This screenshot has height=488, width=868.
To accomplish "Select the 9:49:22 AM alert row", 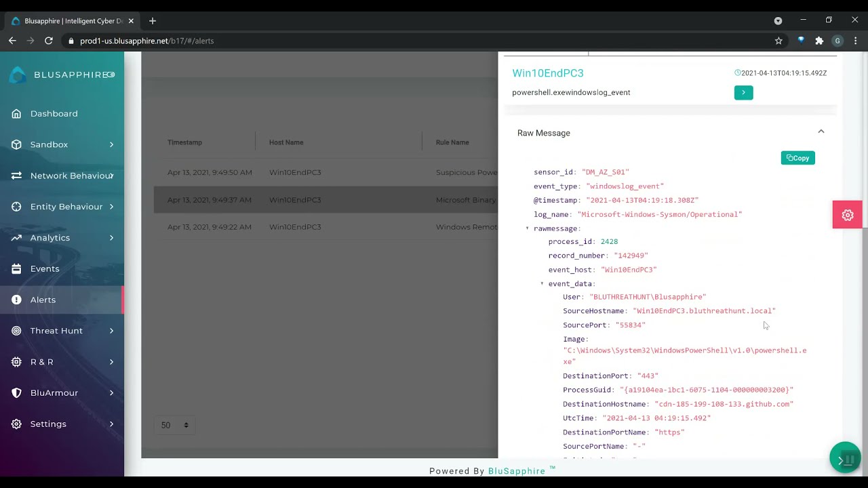I will [x=326, y=227].
